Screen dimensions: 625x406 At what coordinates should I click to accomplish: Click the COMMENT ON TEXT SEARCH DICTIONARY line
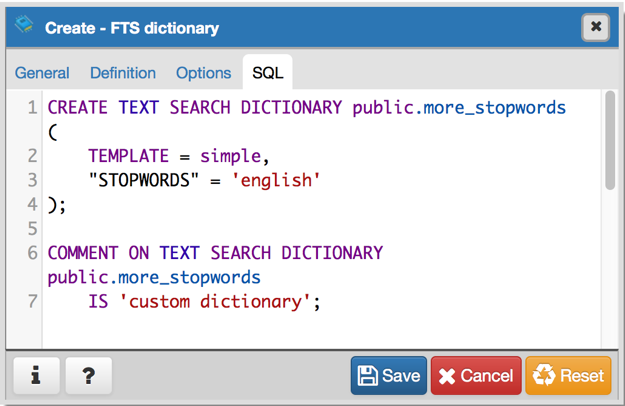pos(215,253)
